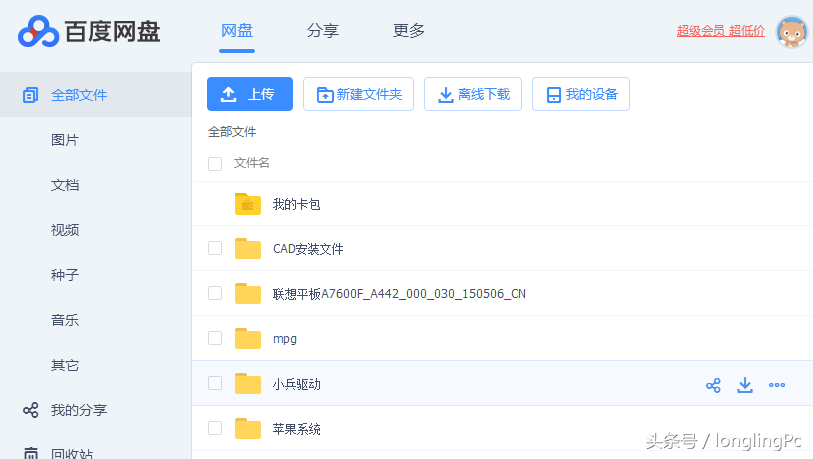The width and height of the screenshot is (813, 459).
Task: Click the 新建文件夹 folder-plus icon
Action: click(325, 94)
